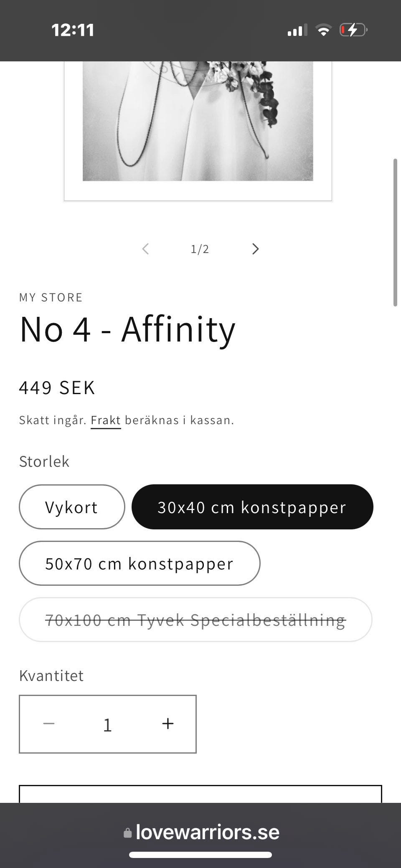Tap the button below the quantity selector
Screen dimensions: 401x868
tap(200, 794)
